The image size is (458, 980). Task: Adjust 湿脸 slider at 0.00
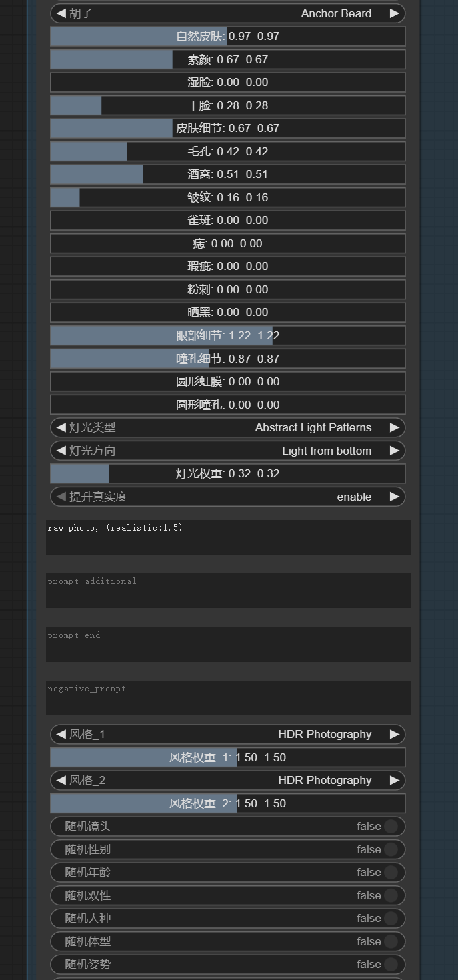(x=228, y=82)
